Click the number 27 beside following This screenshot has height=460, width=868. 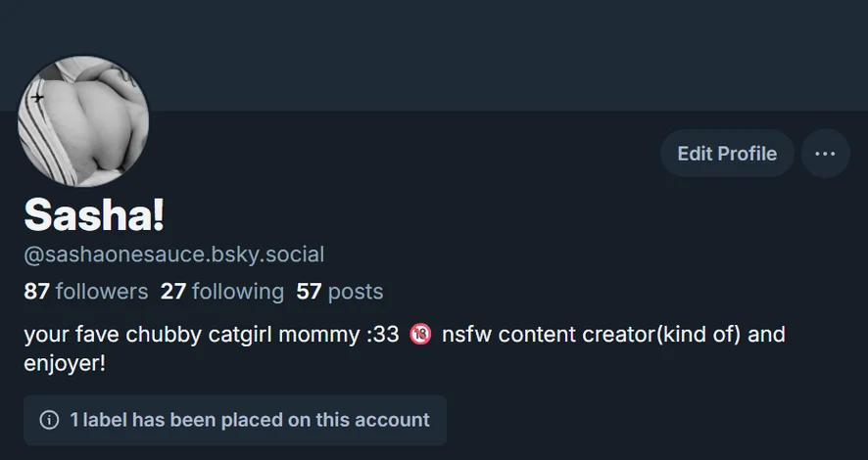pyautogui.click(x=173, y=291)
